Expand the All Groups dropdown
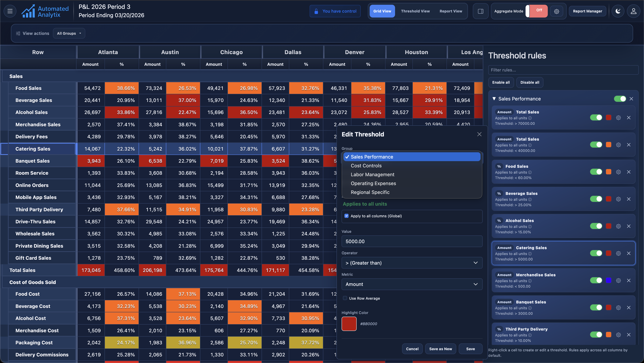Screen dimensions: 644x363 point(69,33)
